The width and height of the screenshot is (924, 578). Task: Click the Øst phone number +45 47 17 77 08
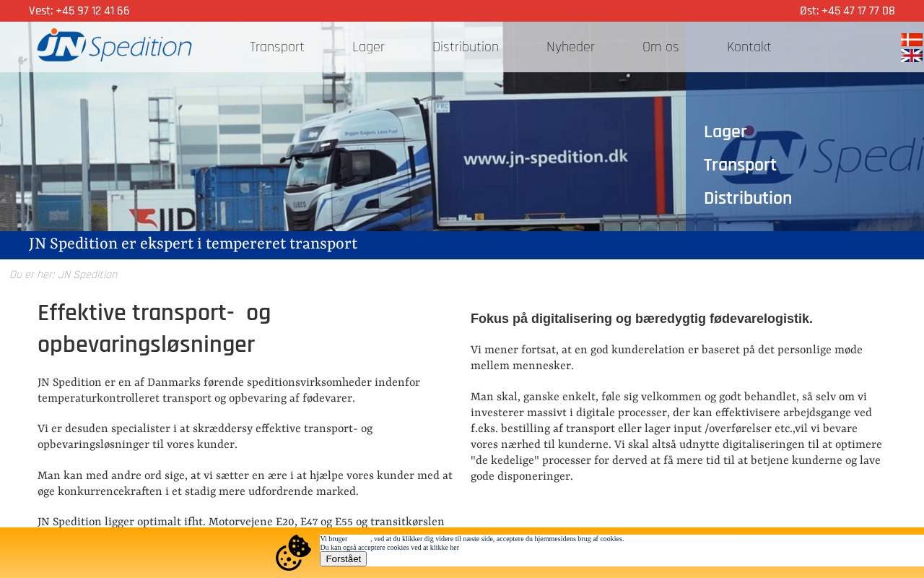click(858, 11)
